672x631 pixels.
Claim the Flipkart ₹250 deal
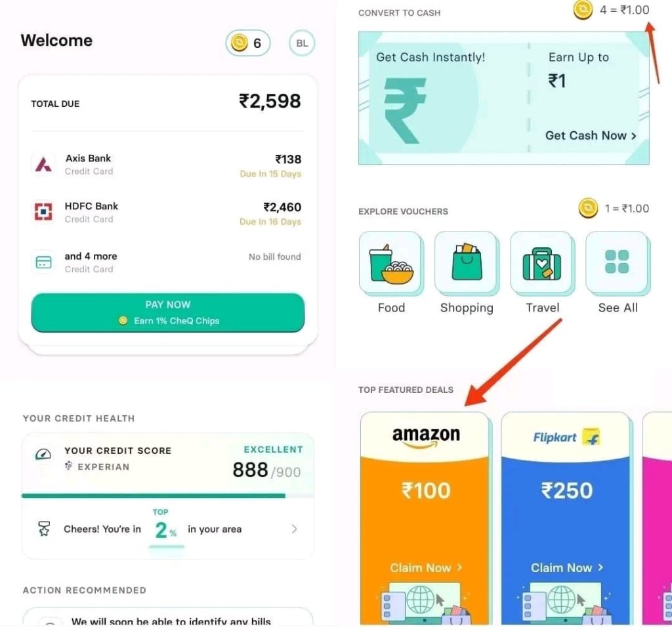(566, 567)
